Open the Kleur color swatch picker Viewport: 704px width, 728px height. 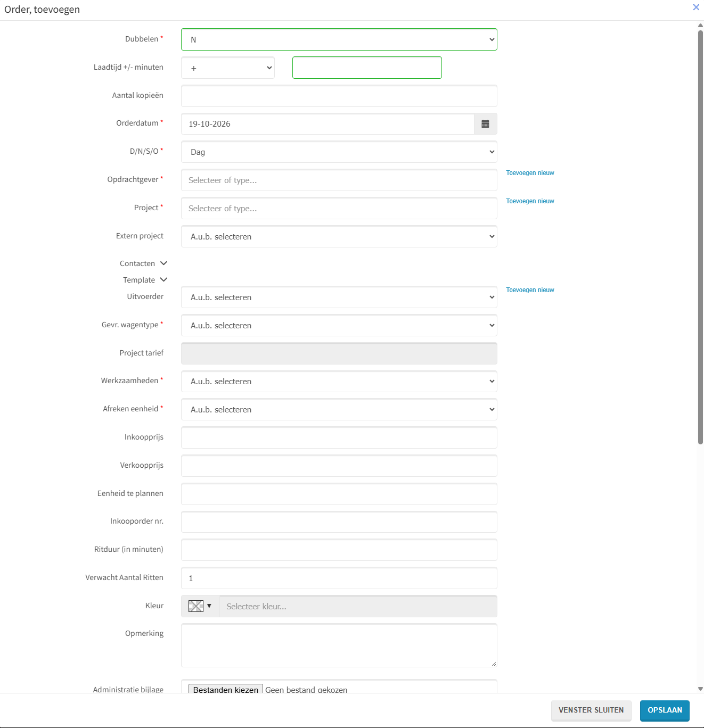click(x=200, y=606)
